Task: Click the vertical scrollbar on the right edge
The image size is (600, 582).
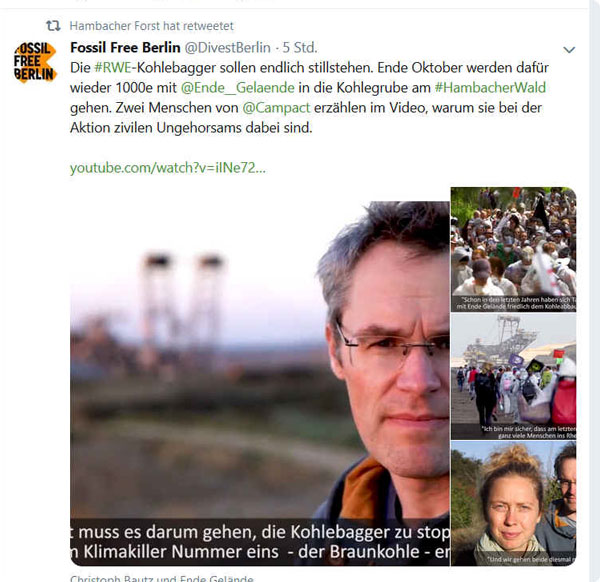Action: (594, 291)
